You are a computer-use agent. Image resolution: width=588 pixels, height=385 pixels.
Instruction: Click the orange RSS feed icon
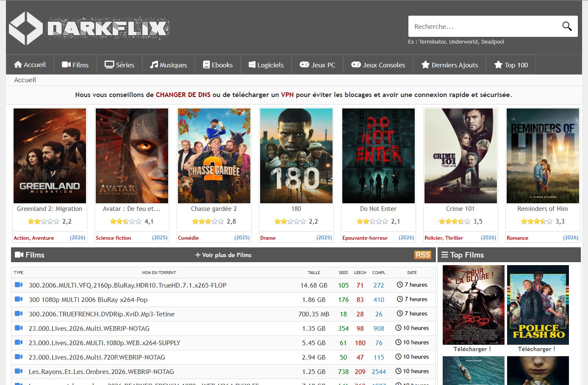pyautogui.click(x=423, y=255)
